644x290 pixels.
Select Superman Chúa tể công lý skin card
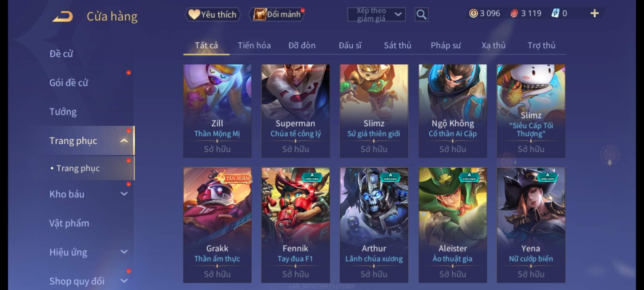295,111
